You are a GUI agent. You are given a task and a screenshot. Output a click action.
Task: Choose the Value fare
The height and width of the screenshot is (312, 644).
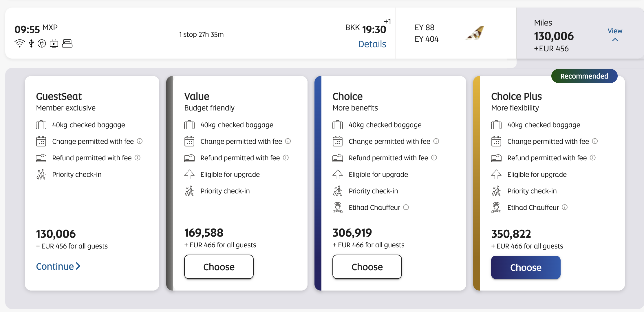(219, 267)
